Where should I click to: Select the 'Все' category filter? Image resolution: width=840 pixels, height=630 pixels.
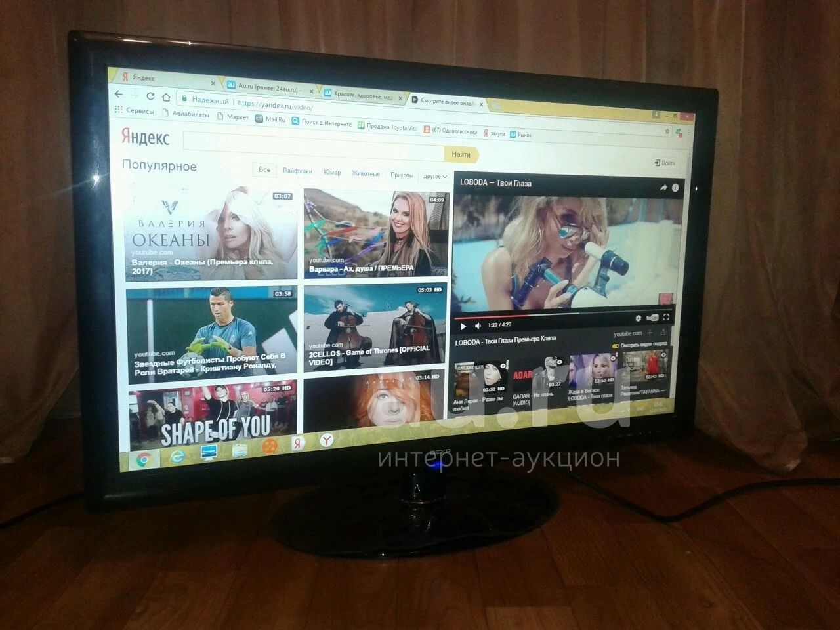[x=264, y=170]
